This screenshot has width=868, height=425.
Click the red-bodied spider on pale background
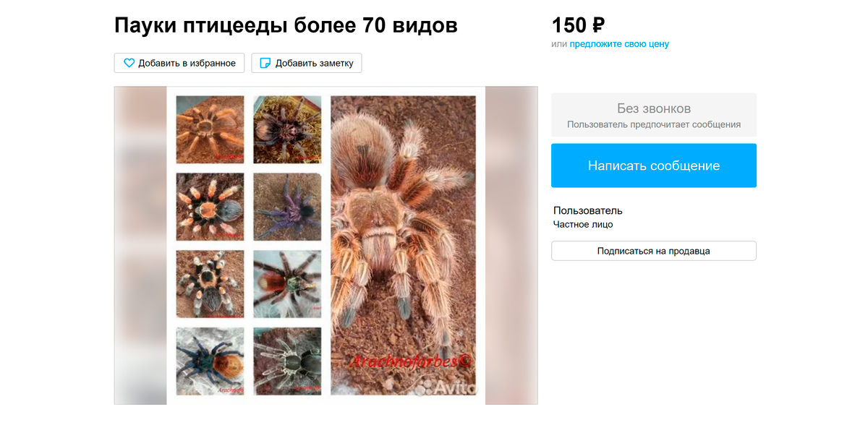tap(287, 284)
